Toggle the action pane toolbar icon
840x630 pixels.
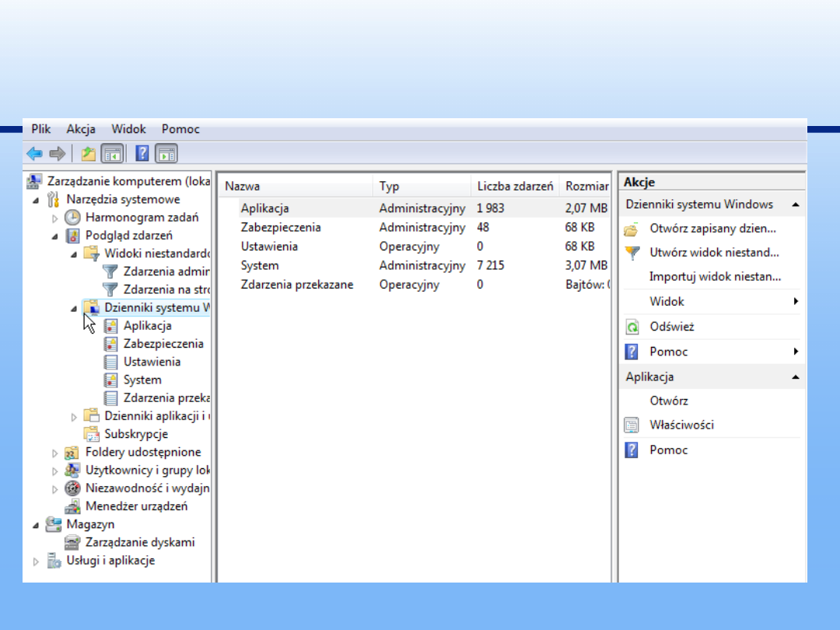point(166,153)
